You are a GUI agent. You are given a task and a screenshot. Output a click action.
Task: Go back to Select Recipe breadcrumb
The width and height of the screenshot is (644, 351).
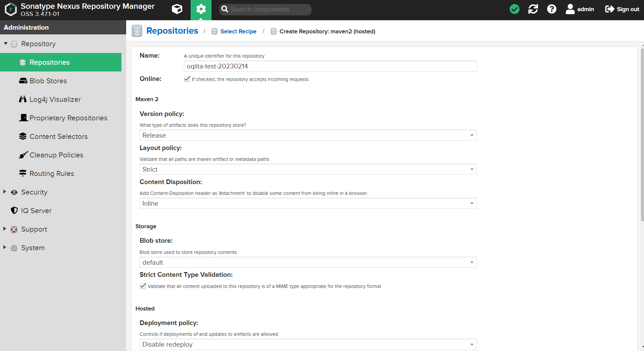(x=238, y=31)
